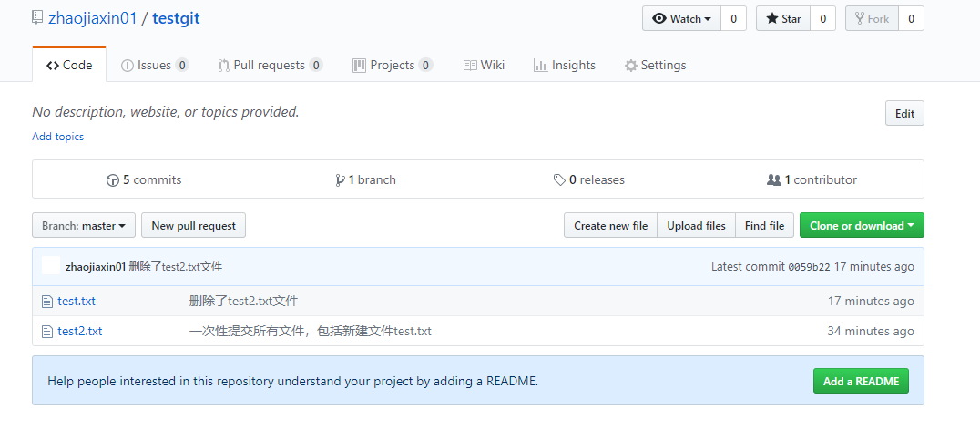
Task: Click the Settings gear icon
Action: point(631,66)
